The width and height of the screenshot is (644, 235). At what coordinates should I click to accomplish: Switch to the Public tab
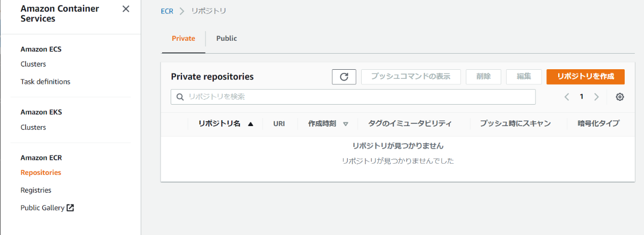pos(226,39)
